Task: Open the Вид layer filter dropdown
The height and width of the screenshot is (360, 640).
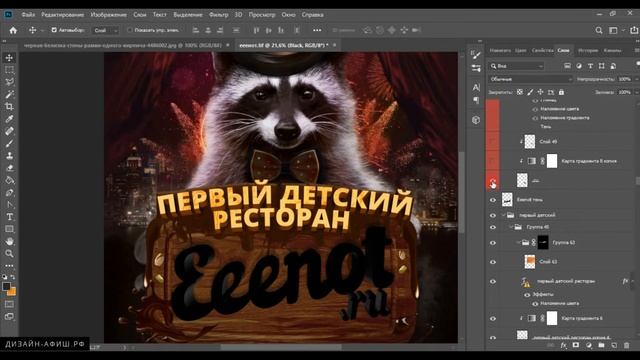Action: 516,66
